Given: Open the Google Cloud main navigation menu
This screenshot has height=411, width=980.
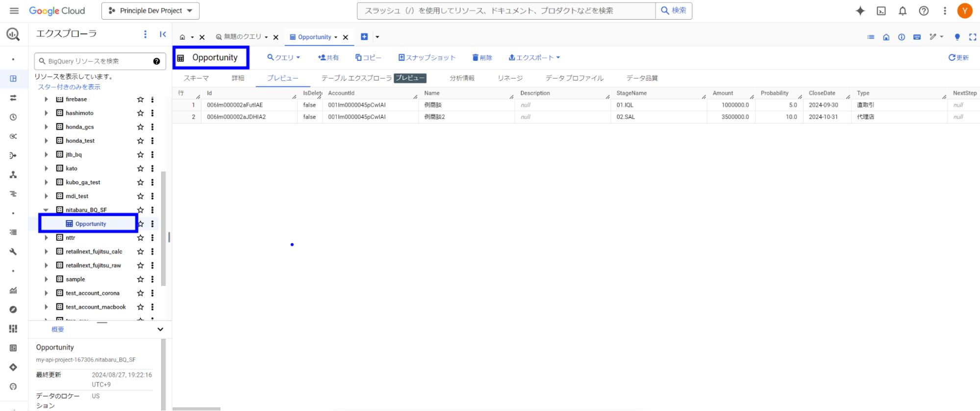Looking at the screenshot, I should [14, 11].
